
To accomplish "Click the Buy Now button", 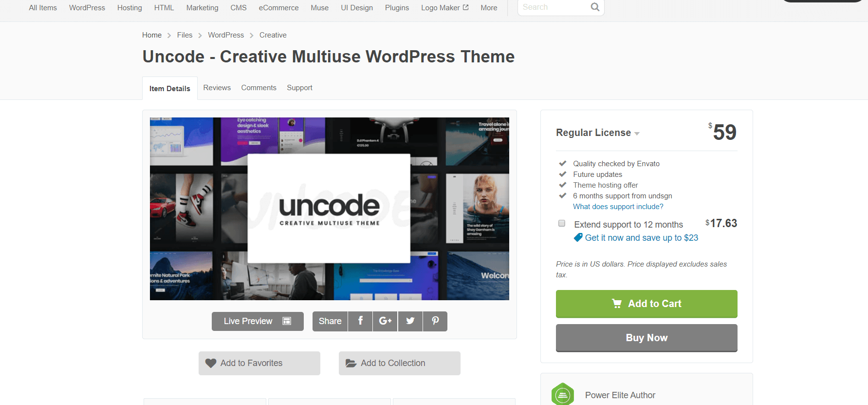I will click(x=646, y=338).
